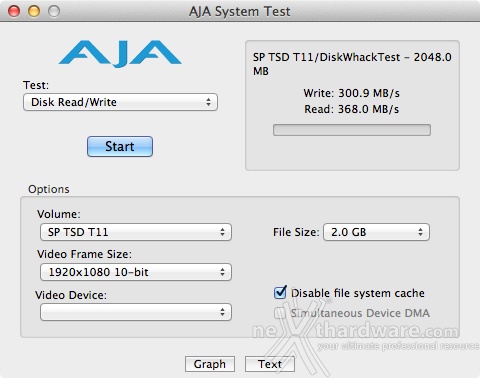Toggle Simultaneous Device DMA checkbox
This screenshot has height=378, width=480.
point(279,313)
